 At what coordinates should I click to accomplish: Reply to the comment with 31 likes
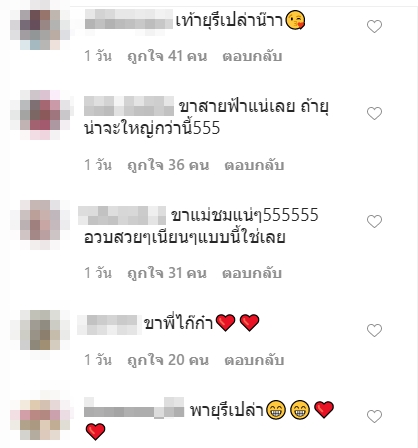252,273
